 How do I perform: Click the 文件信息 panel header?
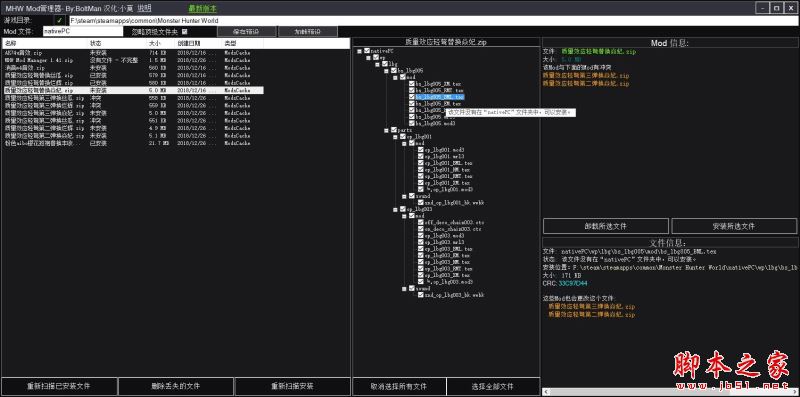pos(669,243)
